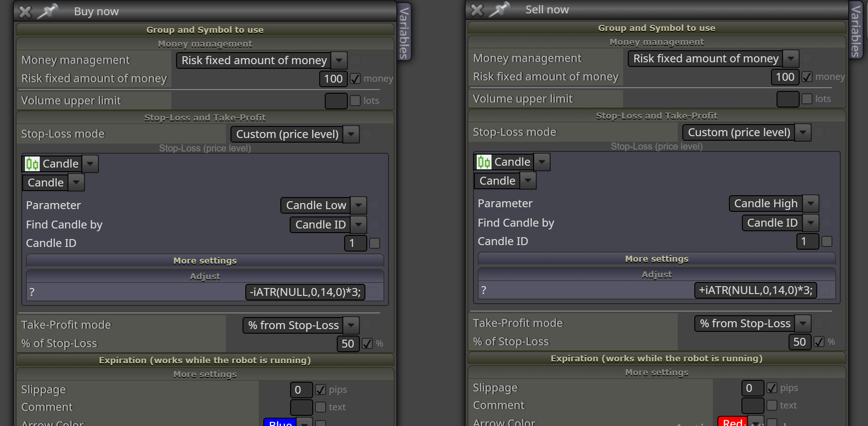Image resolution: width=868 pixels, height=426 pixels.
Task: Collapse Group and Symbol section in Buy now
Action: (205, 30)
